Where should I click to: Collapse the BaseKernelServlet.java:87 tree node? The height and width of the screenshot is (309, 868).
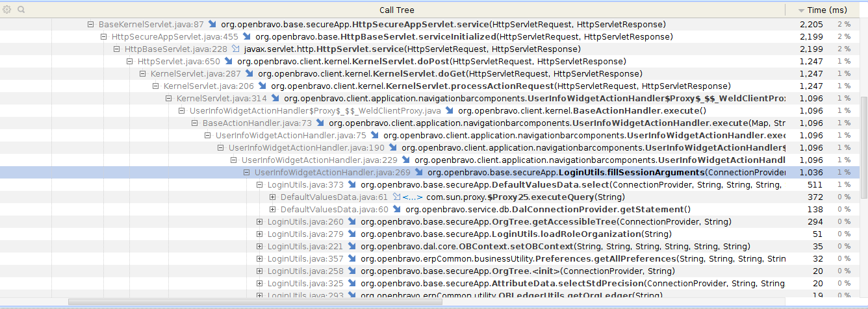click(x=91, y=25)
